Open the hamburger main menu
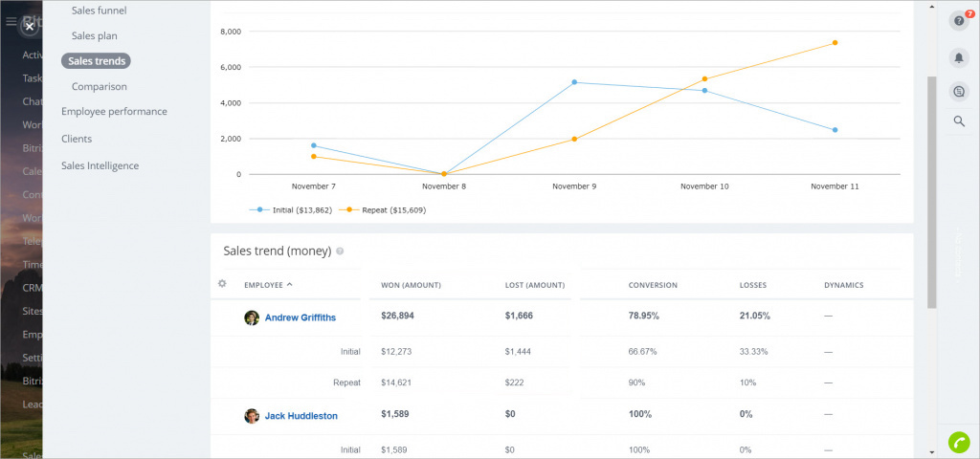This screenshot has height=459, width=980. 11,21
